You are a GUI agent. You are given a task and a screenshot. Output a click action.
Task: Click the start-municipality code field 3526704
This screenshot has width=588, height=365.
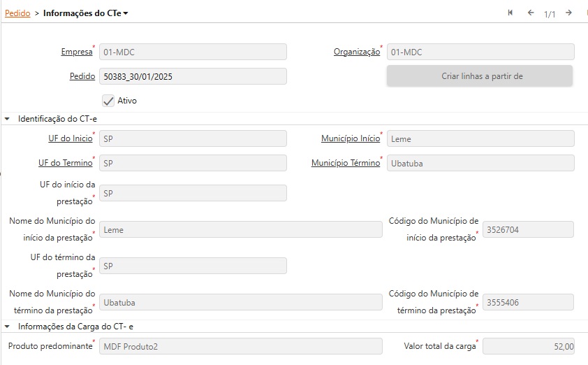[x=528, y=229]
